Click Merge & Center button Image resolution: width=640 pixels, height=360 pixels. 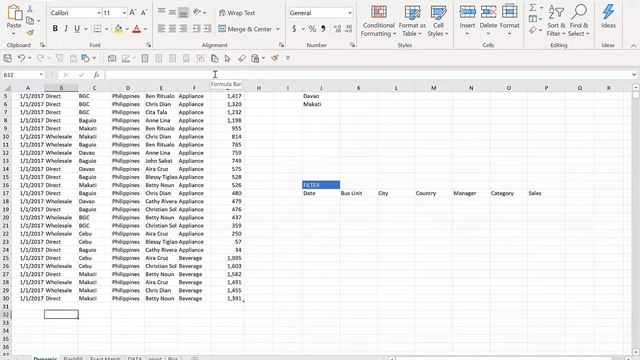coord(246,29)
